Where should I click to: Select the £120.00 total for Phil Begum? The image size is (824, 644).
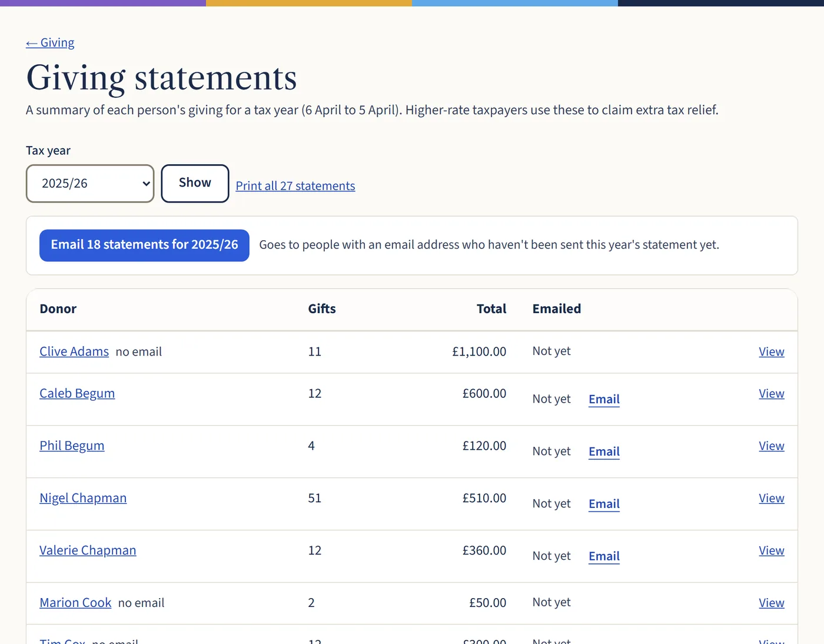pyautogui.click(x=484, y=446)
